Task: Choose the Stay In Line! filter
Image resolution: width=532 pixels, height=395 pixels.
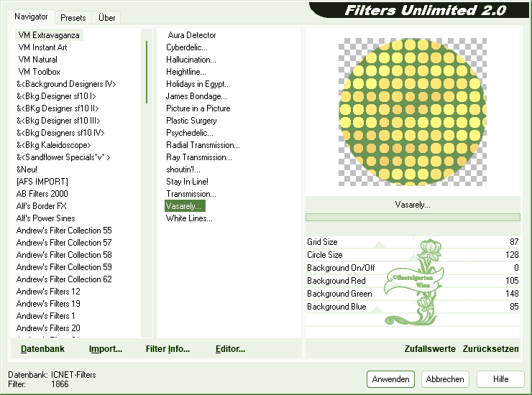Action: [x=188, y=182]
